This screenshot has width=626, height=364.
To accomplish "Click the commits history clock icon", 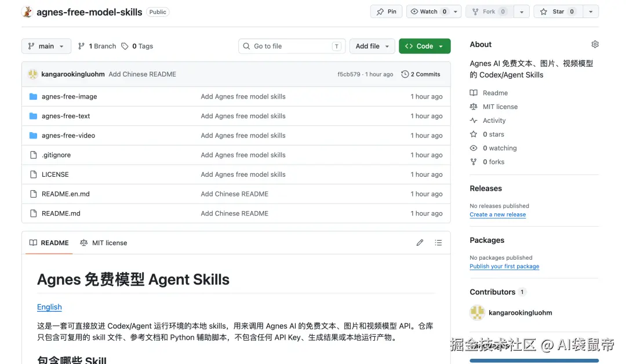I will click(x=405, y=74).
